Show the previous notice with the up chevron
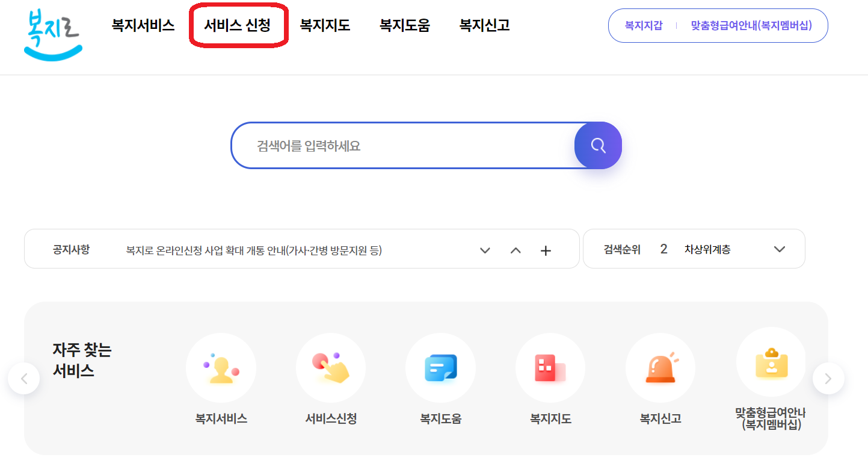This screenshot has width=868, height=475. [516, 250]
